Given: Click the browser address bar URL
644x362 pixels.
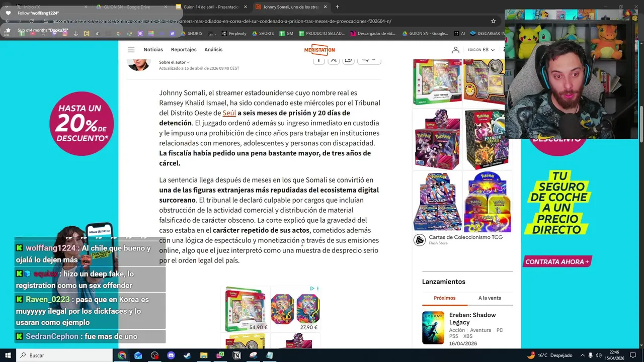Looking at the screenshot, I should pyautogui.click(x=221, y=21).
